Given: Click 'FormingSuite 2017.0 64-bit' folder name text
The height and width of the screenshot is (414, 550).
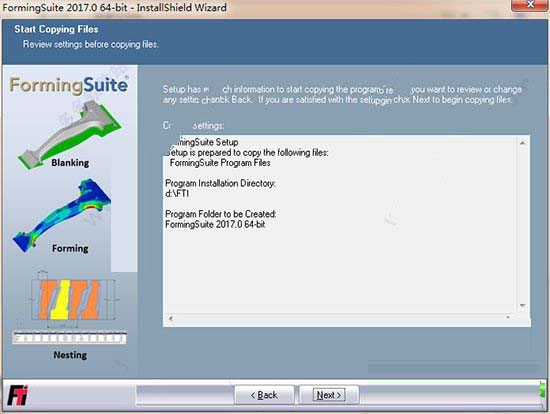Looking at the screenshot, I should [x=215, y=225].
